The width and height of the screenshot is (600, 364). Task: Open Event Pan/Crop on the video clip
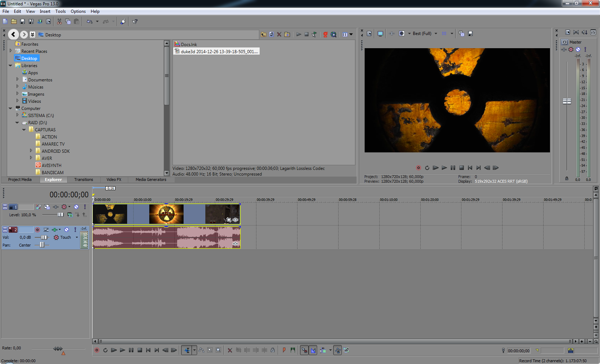(x=229, y=220)
